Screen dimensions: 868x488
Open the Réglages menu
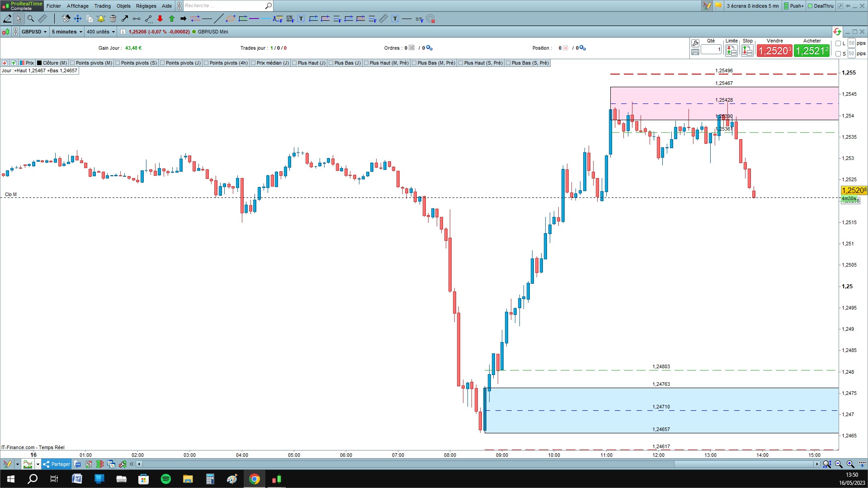[x=146, y=6]
